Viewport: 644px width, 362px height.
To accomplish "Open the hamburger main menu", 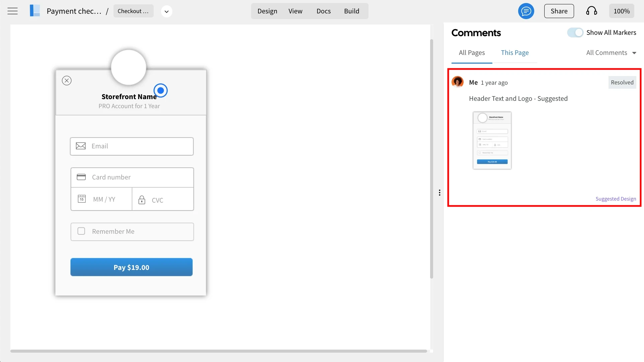I will pos(12,11).
